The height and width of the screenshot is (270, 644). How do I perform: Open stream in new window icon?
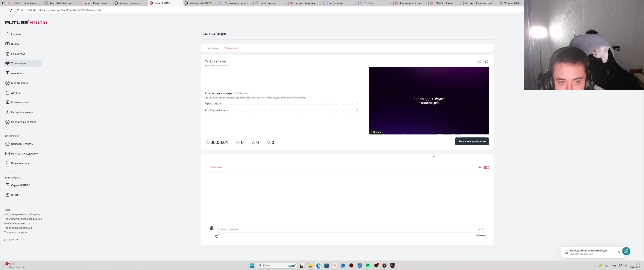pos(487,62)
